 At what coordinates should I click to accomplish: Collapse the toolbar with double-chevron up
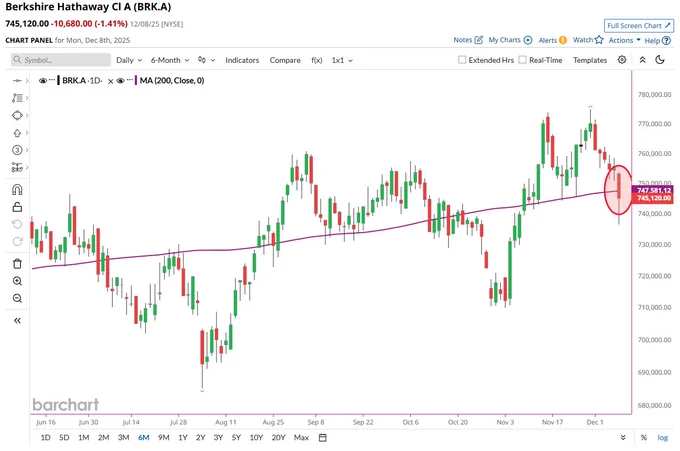coord(642,60)
